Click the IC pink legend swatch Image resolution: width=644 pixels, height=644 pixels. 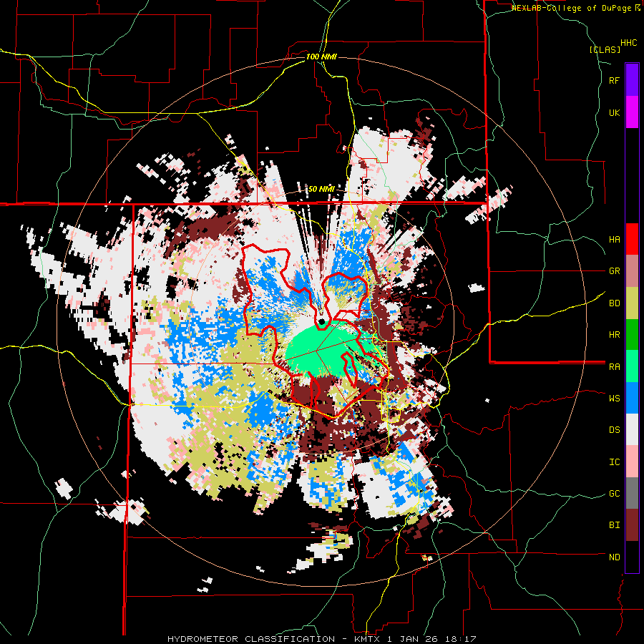632,462
